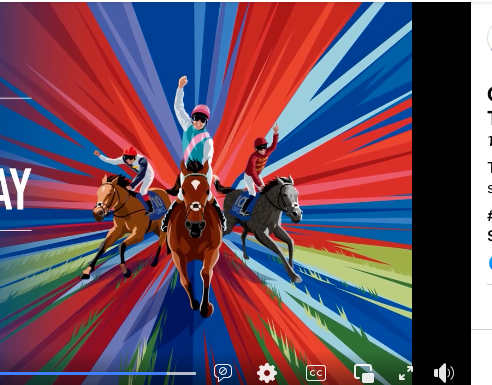The height and width of the screenshot is (385, 492).
Task: Seek on the blue played progress bar
Action: pos(83,374)
